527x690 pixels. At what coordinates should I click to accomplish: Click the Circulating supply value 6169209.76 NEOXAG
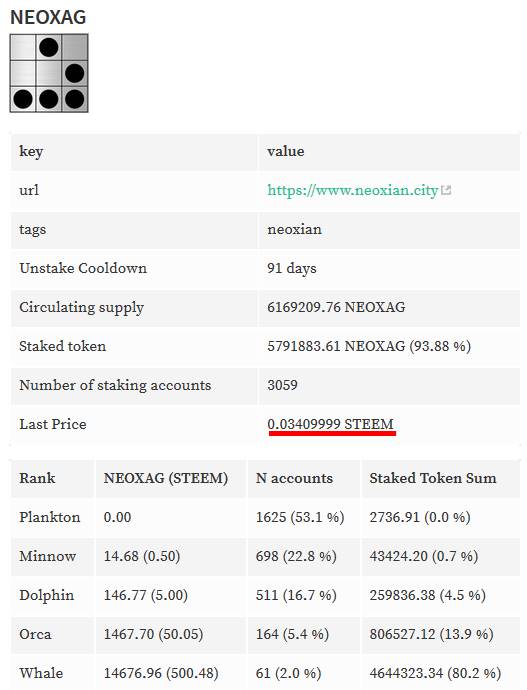[336, 307]
